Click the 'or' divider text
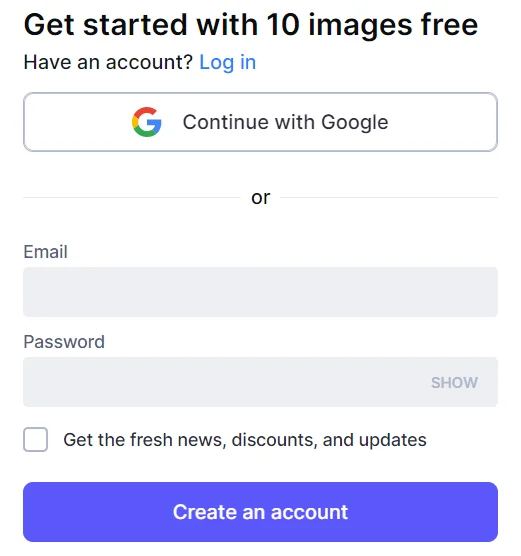The image size is (521, 556). coord(261,198)
